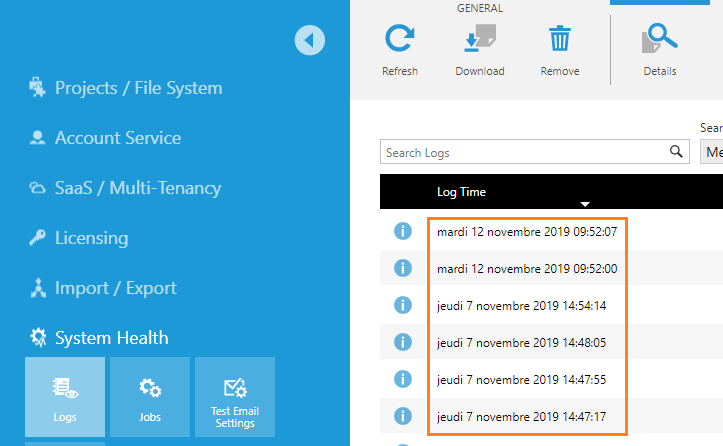Collapse the sidebar with the back arrow

[x=310, y=40]
